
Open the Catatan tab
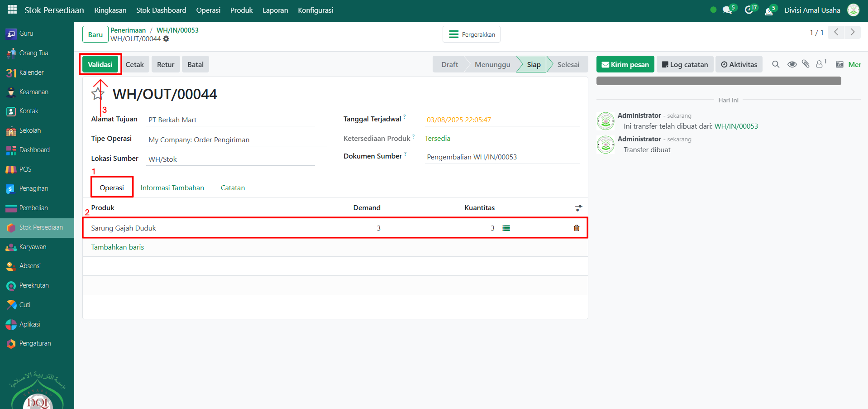pyautogui.click(x=233, y=188)
